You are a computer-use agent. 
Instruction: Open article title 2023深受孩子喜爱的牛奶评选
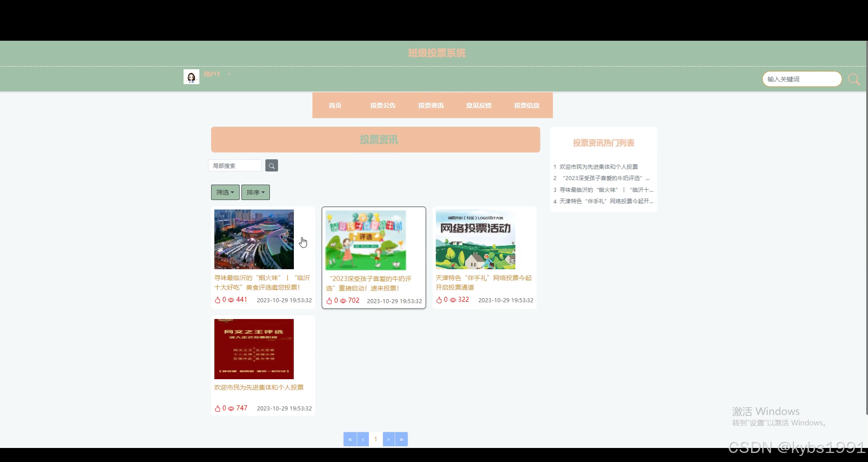click(x=369, y=284)
